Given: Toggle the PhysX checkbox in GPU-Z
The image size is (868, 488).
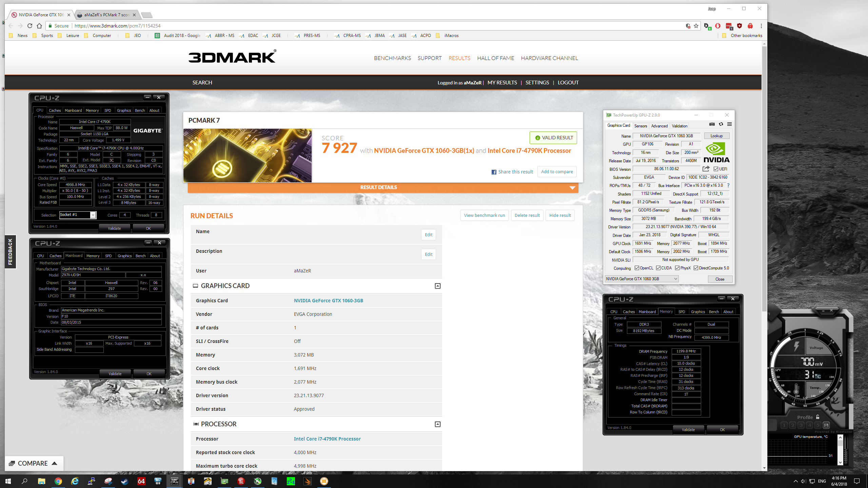Looking at the screenshot, I should tap(677, 268).
